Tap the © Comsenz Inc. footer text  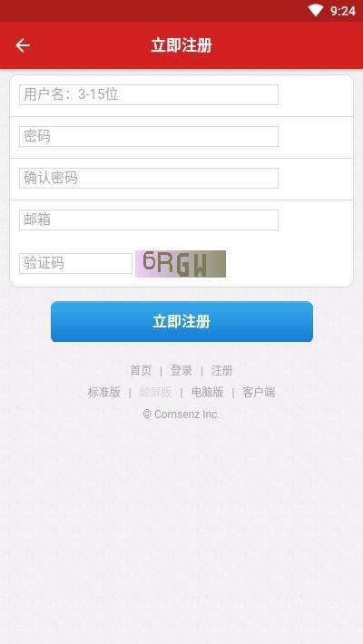pos(181,415)
